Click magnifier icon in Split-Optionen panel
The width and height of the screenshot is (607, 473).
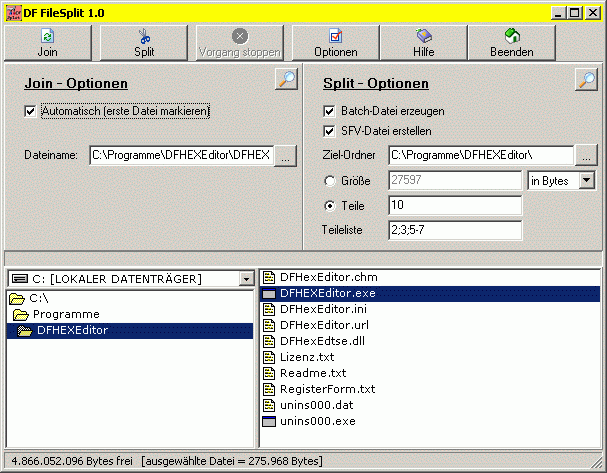point(586,80)
